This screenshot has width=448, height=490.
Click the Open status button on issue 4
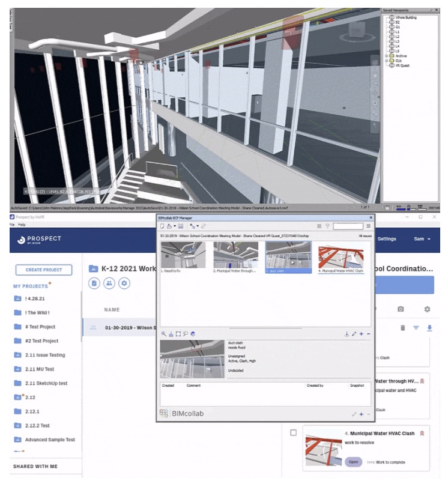pos(353,462)
